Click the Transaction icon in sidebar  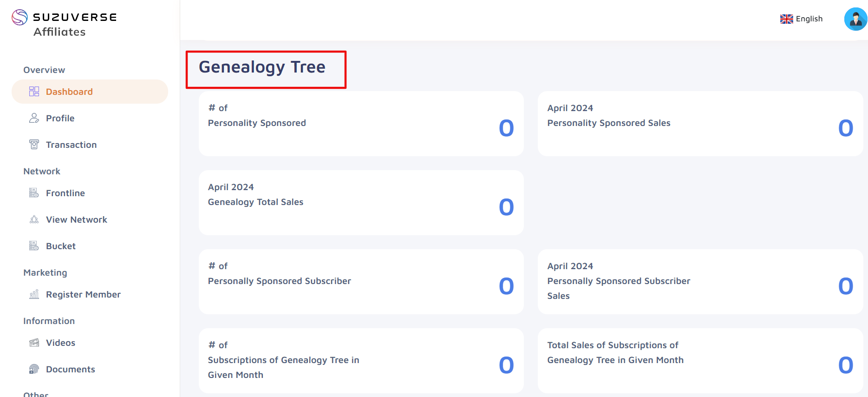(34, 145)
